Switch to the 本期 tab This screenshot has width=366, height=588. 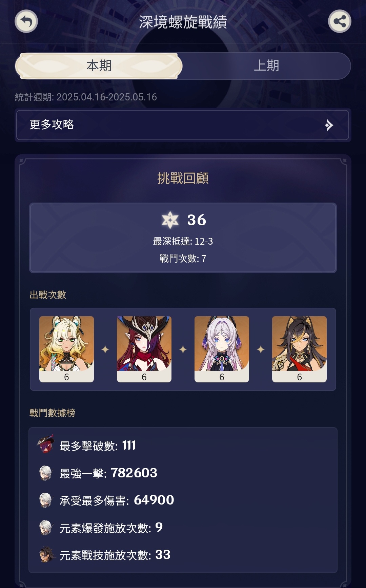pos(99,66)
